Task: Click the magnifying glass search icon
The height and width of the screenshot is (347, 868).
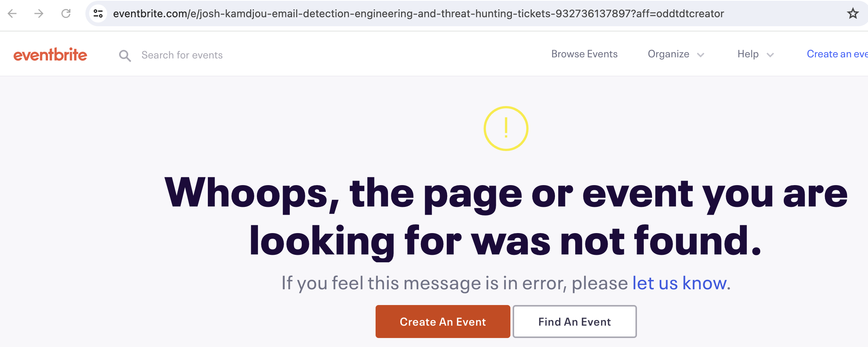Action: (x=125, y=56)
